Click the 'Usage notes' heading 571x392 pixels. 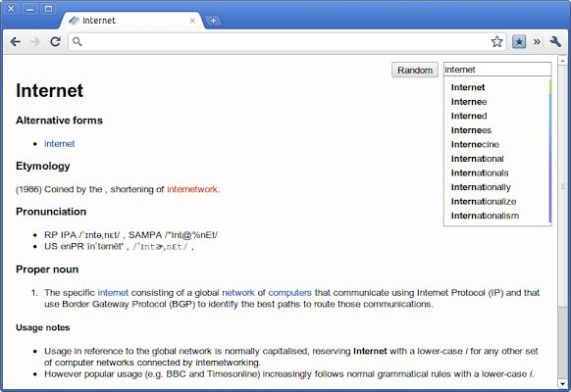tap(42, 327)
